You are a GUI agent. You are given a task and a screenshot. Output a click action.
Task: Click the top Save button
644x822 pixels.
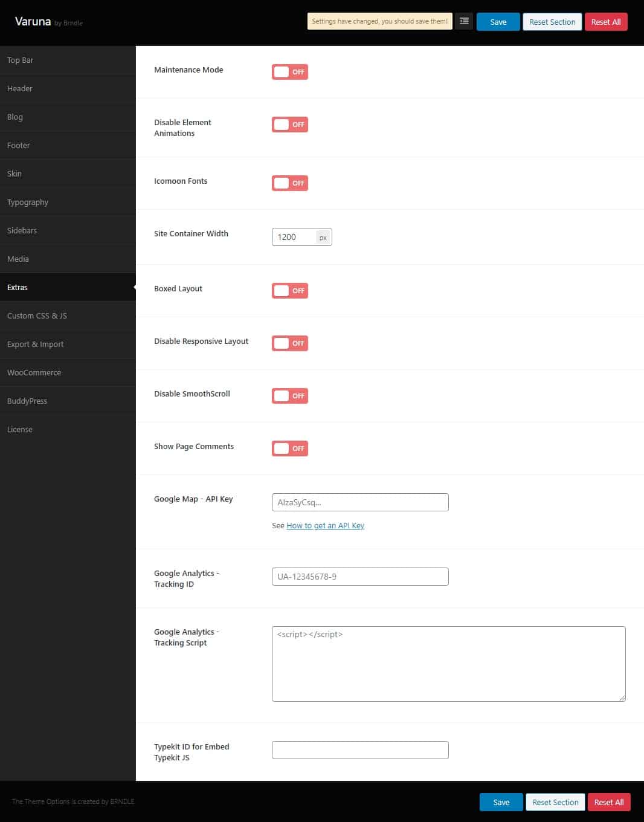click(498, 22)
